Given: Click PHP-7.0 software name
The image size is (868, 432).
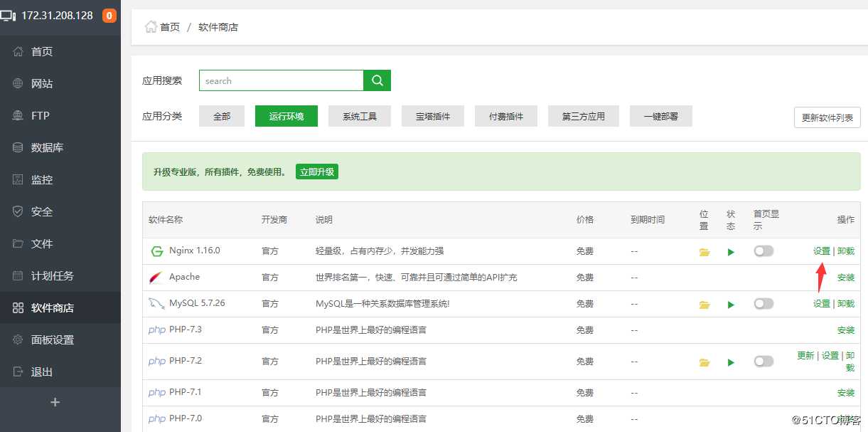Looking at the screenshot, I should [186, 418].
